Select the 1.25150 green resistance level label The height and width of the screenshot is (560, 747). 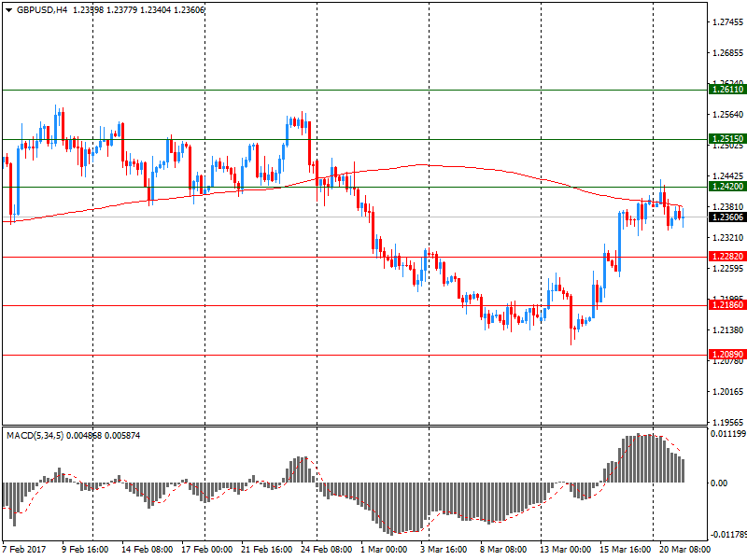pos(727,139)
